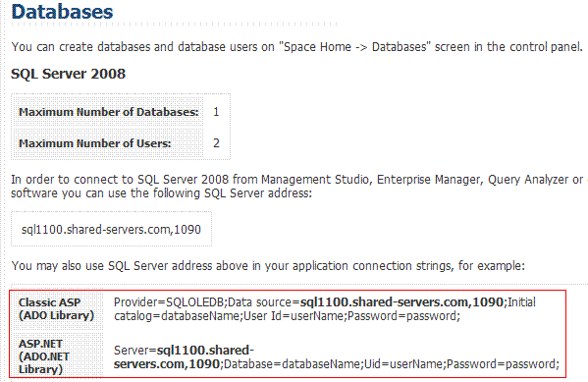Click the Databases page heading

(62, 12)
